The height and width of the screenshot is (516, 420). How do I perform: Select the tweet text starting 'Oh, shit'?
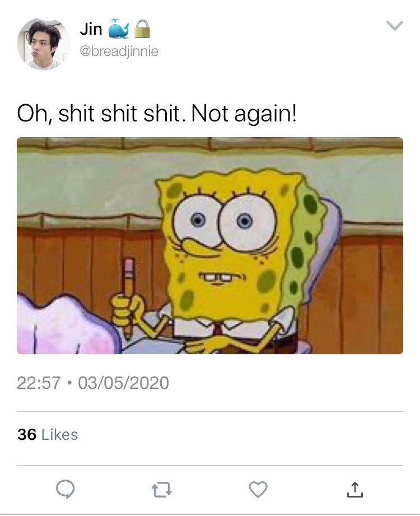click(157, 114)
